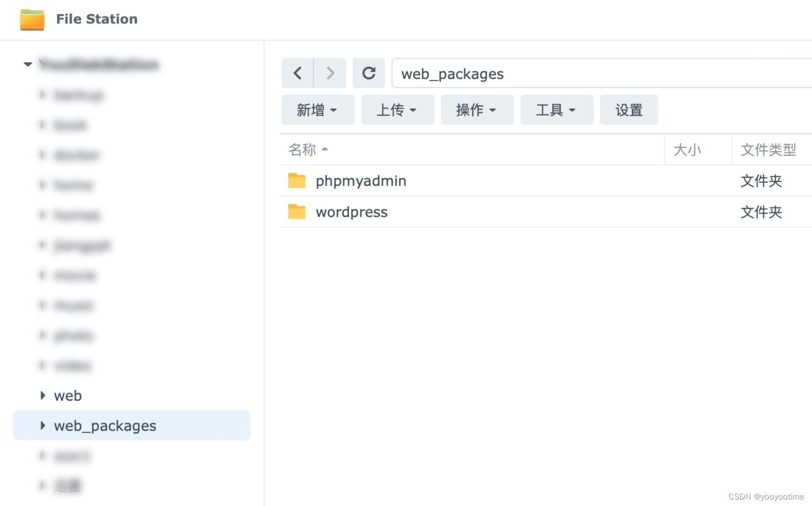Navigate back using the left arrow
This screenshot has width=812, height=506.
coord(297,72)
